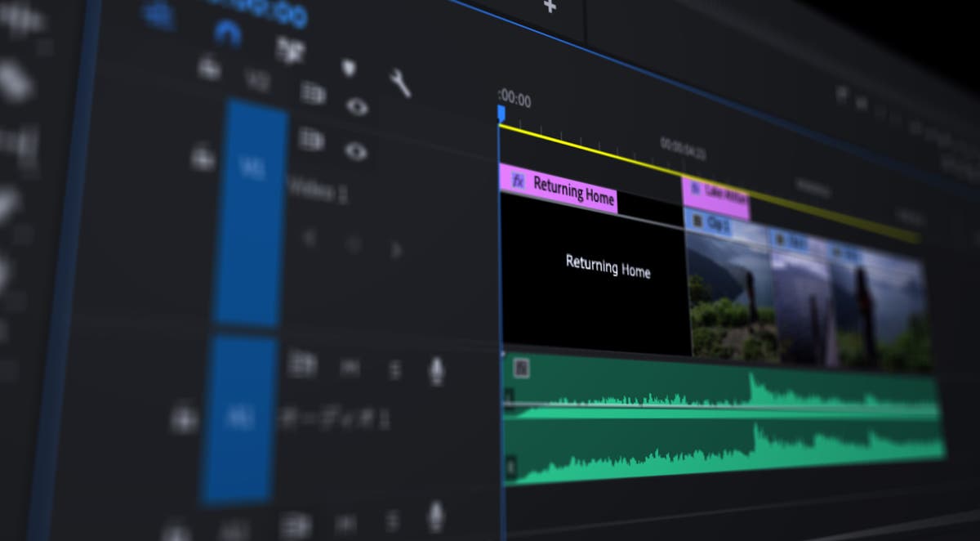Click the purple-tinted middle clip thumbnail
This screenshot has height=541, width=980.
tap(804, 307)
